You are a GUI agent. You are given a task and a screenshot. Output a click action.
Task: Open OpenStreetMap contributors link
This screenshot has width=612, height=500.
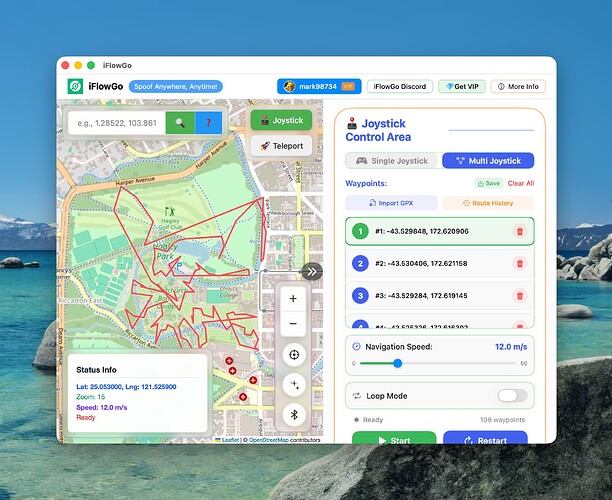[269, 440]
